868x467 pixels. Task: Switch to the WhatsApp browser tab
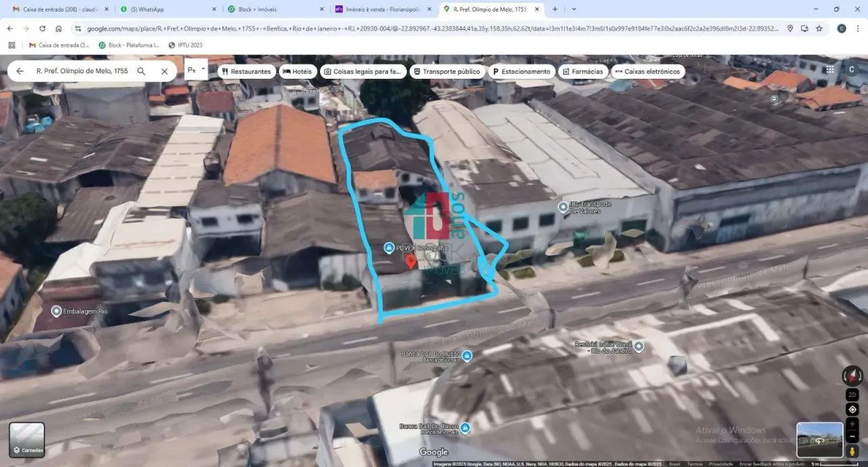tap(166, 9)
